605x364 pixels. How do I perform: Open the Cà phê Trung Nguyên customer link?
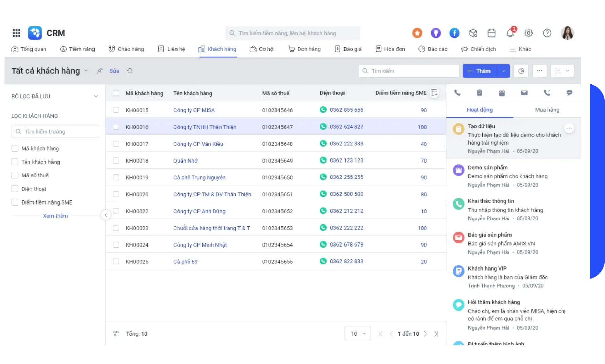point(199,177)
